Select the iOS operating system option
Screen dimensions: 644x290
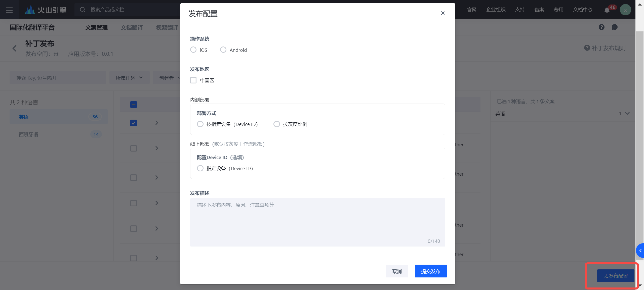pyautogui.click(x=193, y=50)
